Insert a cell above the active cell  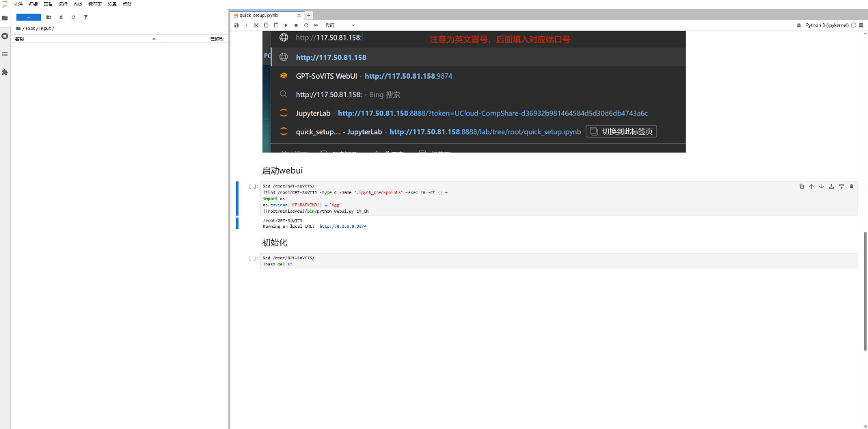[831, 186]
